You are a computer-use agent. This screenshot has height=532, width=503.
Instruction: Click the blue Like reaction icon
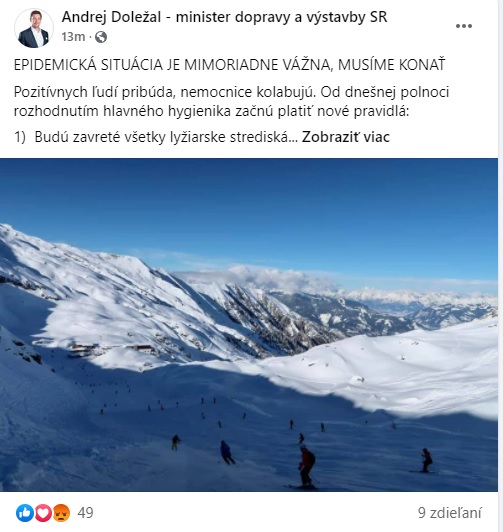(25, 513)
